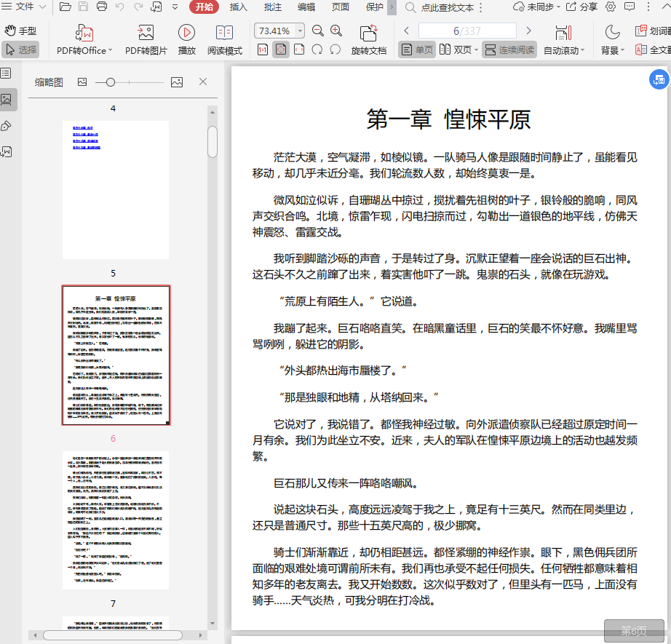Image resolution: width=671 pixels, height=644 pixels.
Task: Click the thumbnail size slider handle
Action: point(111,83)
